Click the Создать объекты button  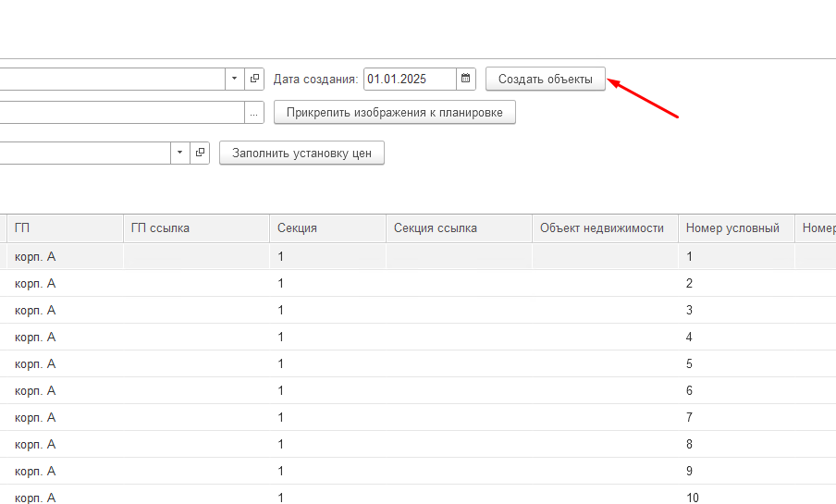546,79
